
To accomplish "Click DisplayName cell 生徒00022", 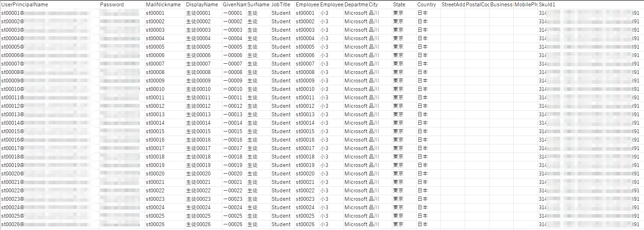I will click(204, 191).
